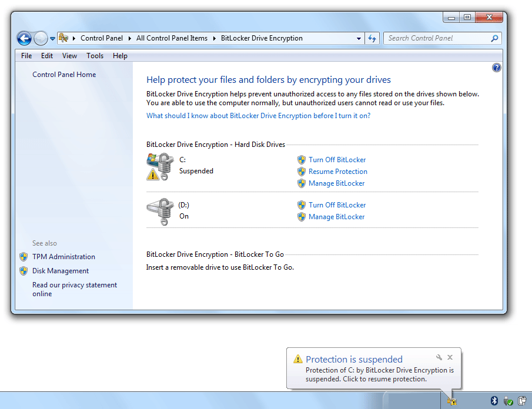
Task: Select All Control Panel Items breadcrumb
Action: click(172, 38)
